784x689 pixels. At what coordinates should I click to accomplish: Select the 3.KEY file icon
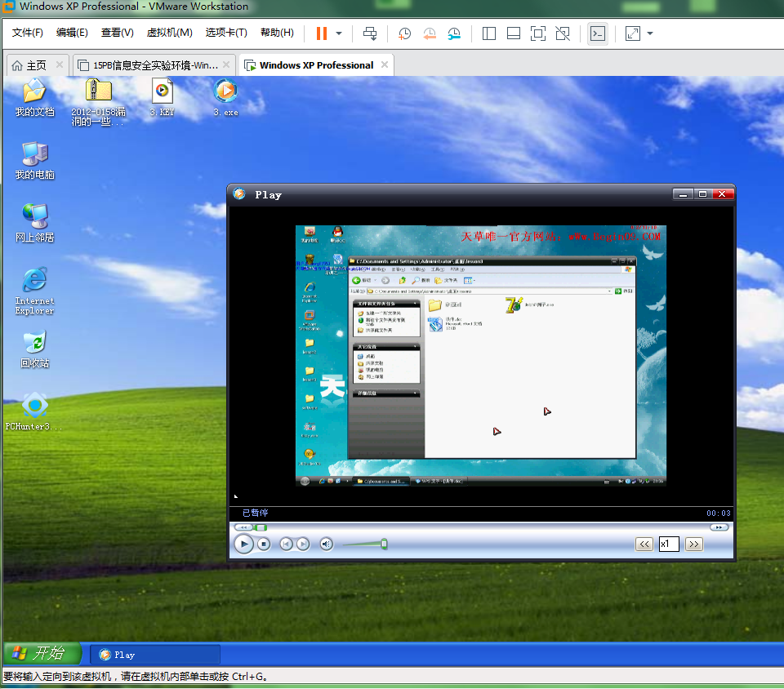(x=162, y=98)
